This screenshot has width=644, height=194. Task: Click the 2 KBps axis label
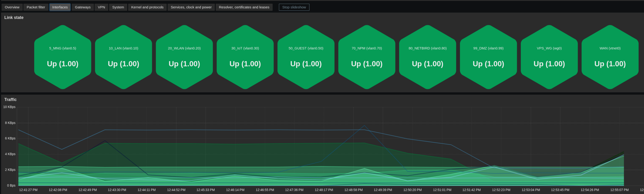[10, 170]
